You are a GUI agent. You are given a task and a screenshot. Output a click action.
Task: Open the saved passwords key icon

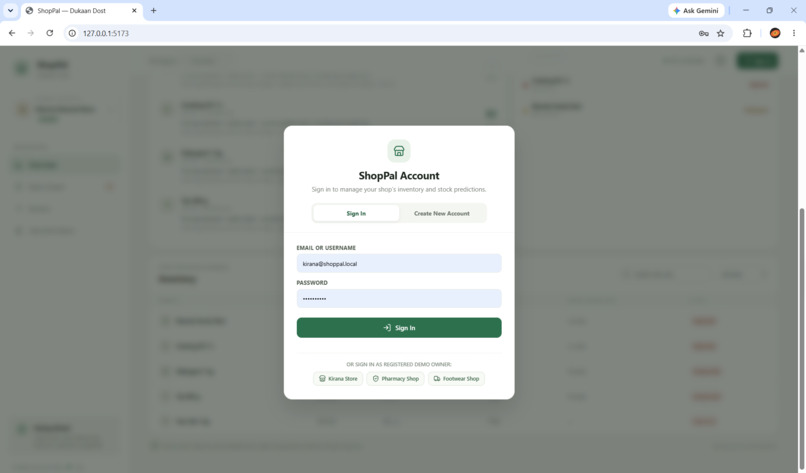(704, 33)
